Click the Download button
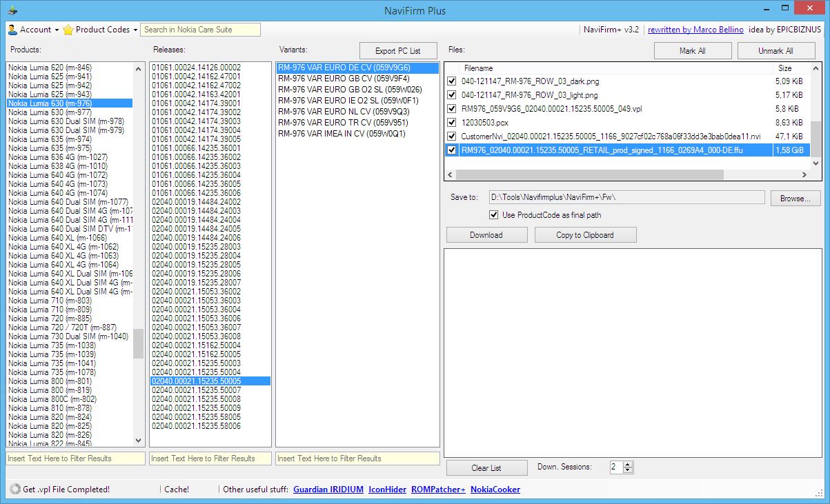The image size is (830, 504). point(486,235)
